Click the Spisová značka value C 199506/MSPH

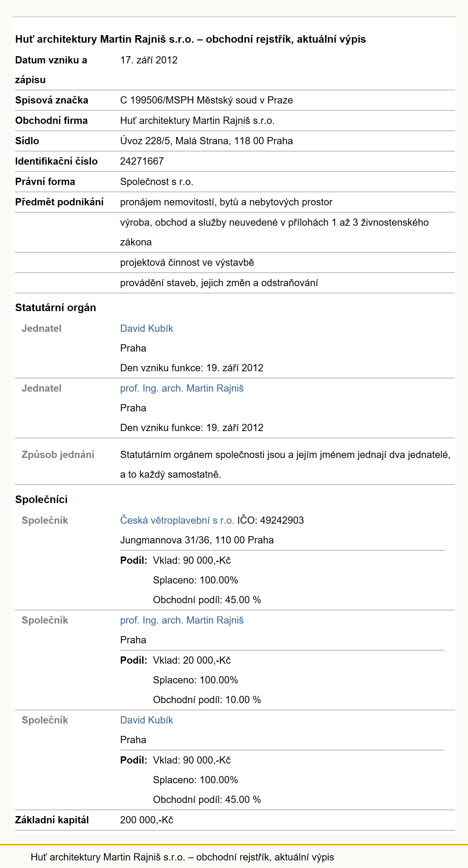(x=206, y=100)
